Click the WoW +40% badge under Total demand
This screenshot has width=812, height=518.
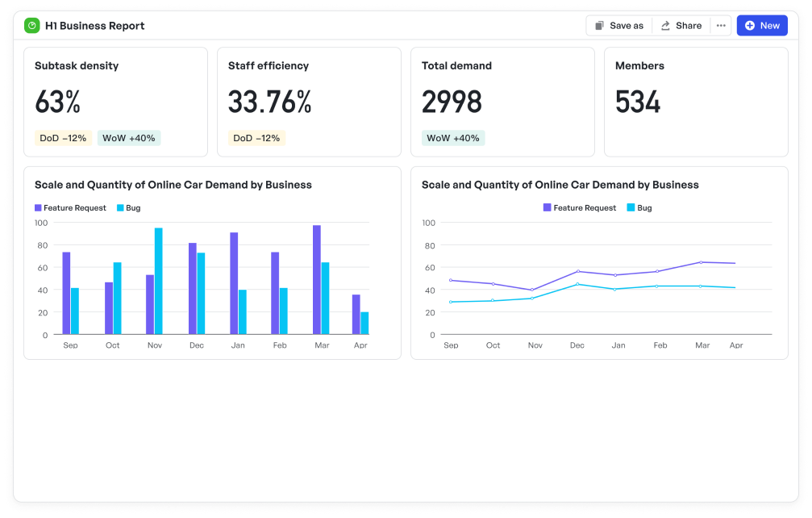click(x=452, y=138)
